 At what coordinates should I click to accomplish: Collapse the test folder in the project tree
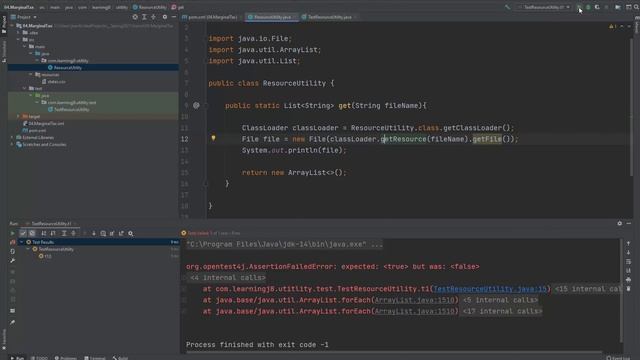pos(25,88)
